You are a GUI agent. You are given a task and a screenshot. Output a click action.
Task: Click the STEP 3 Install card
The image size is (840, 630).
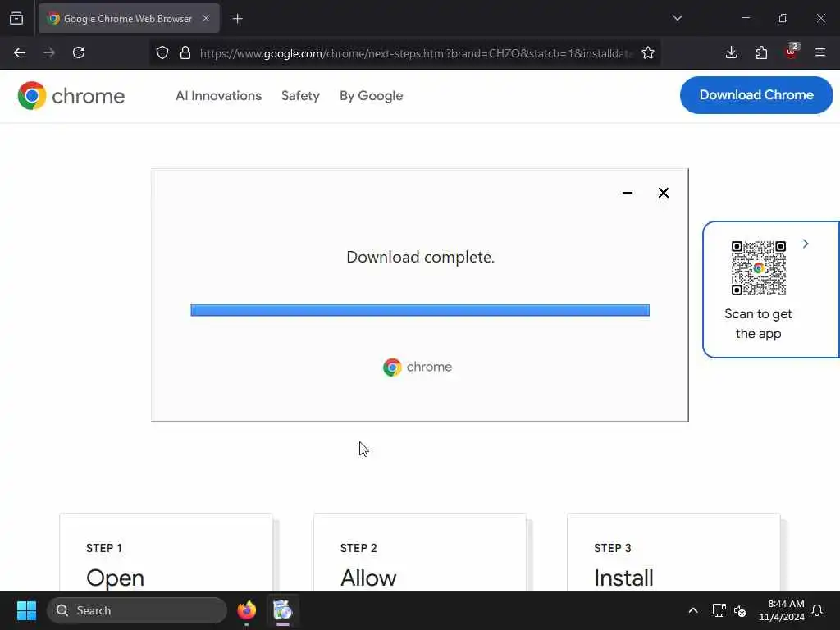pyautogui.click(x=674, y=552)
